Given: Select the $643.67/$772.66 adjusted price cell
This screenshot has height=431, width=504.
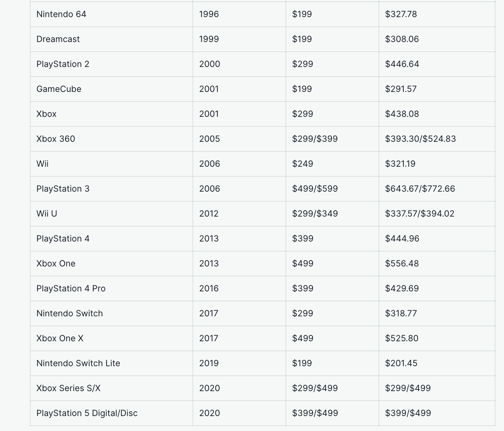Looking at the screenshot, I should 420,189.
